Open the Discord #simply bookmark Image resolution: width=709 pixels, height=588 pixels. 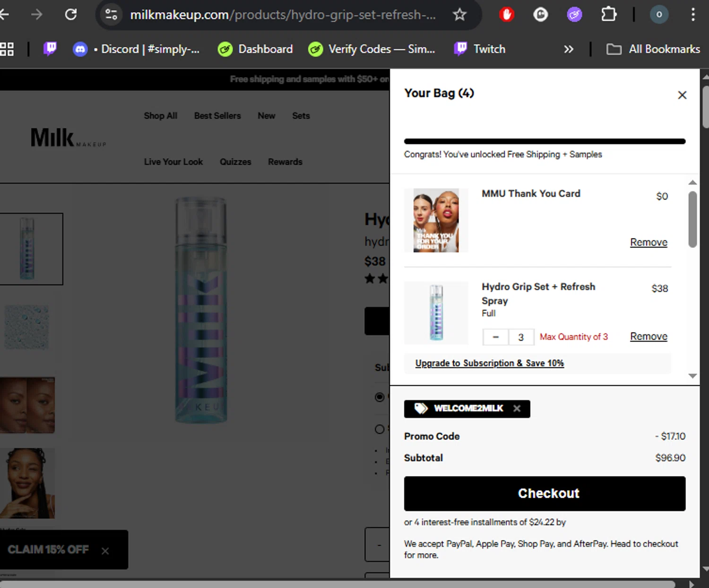(x=136, y=49)
